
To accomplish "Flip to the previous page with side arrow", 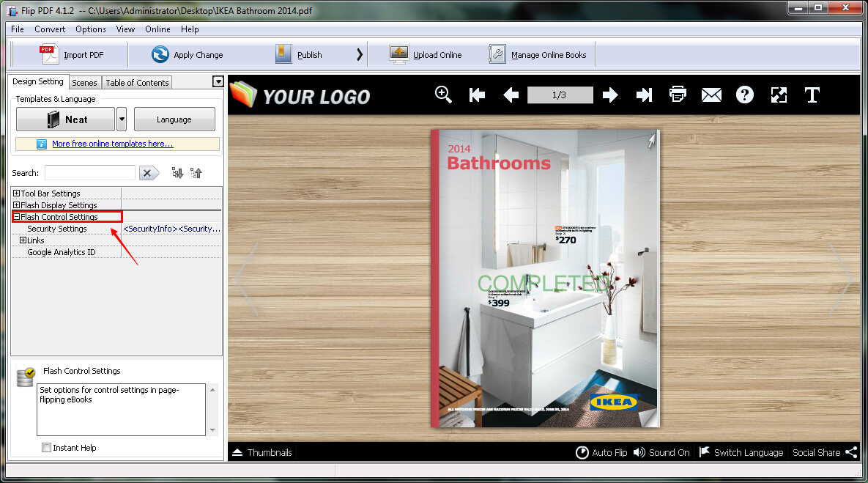I will (x=247, y=279).
